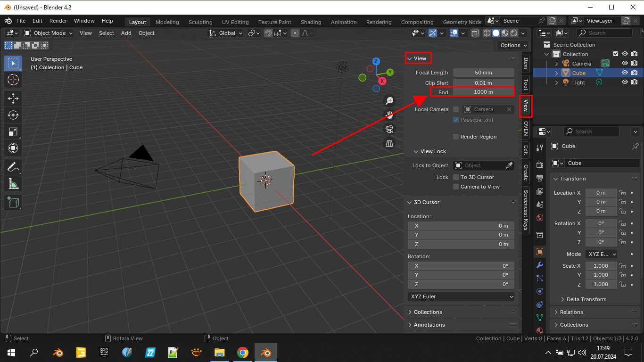This screenshot has width=644, height=362.
Task: Select the Select Box tool
Action: point(13,63)
